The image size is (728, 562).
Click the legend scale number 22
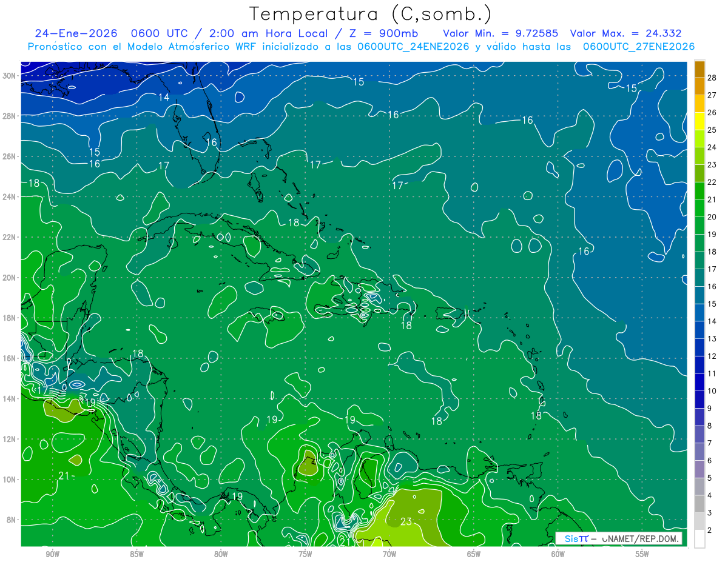click(712, 182)
